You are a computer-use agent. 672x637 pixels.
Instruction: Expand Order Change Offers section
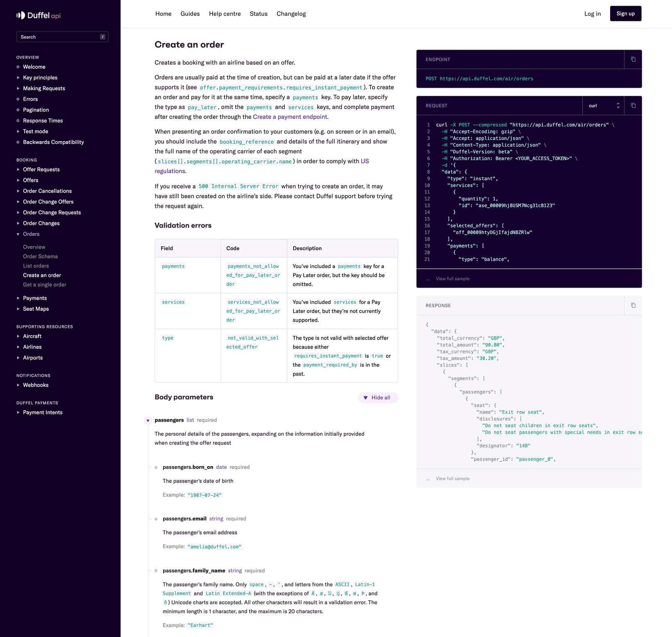coord(18,202)
